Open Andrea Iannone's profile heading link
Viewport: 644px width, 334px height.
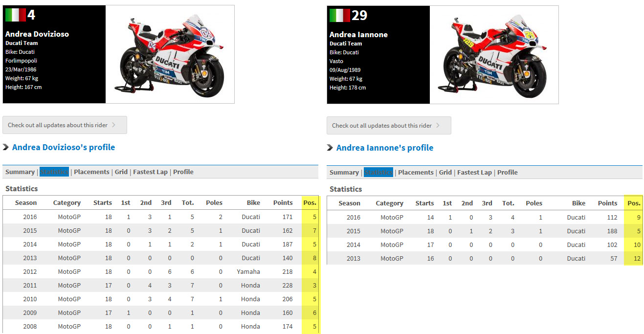click(385, 148)
